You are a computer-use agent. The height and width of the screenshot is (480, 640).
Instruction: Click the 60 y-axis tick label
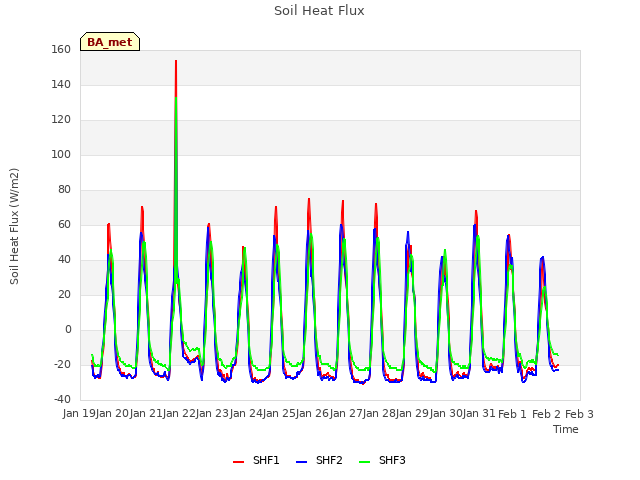coord(64,224)
